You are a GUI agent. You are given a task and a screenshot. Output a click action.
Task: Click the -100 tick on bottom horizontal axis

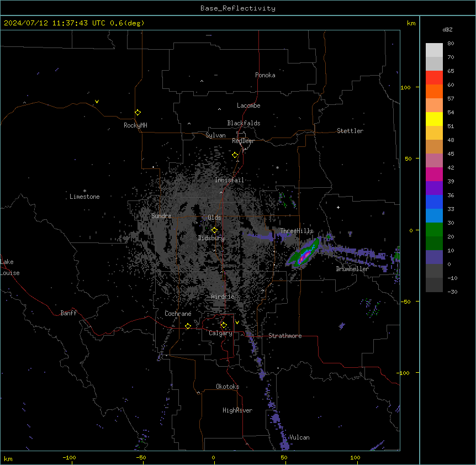click(x=69, y=457)
